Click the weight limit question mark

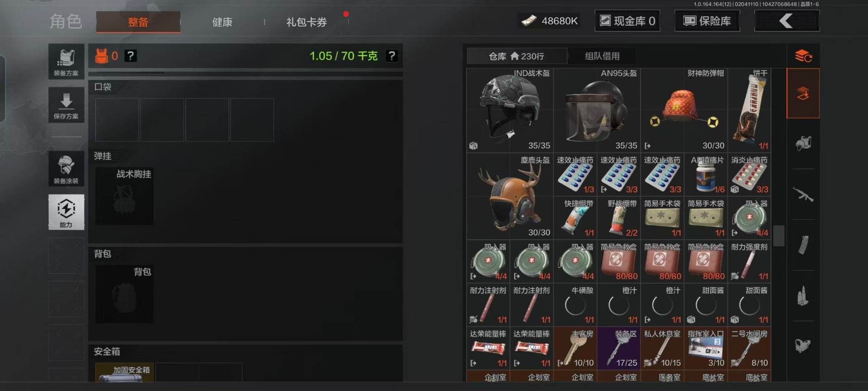coord(392,56)
